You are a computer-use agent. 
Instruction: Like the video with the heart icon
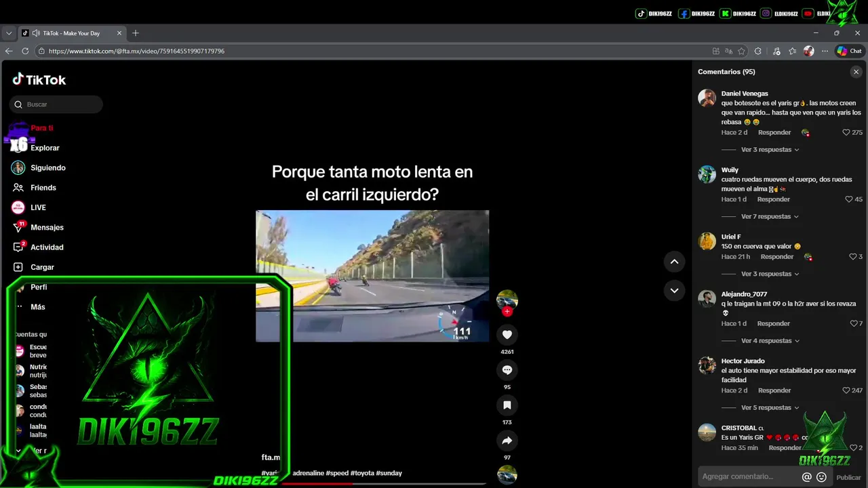(x=507, y=334)
